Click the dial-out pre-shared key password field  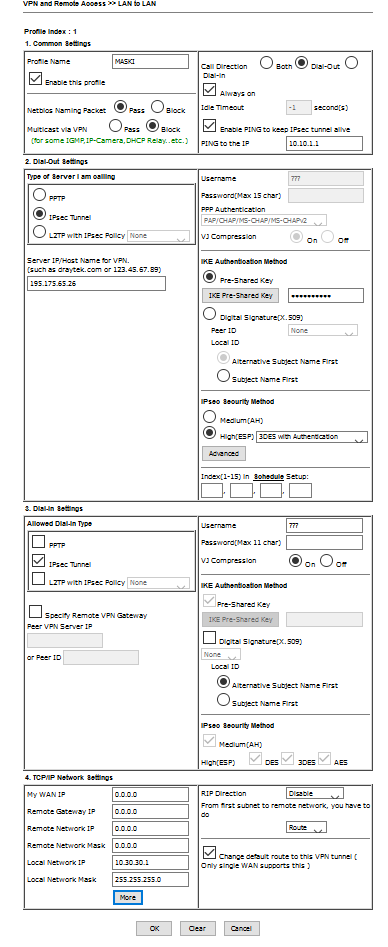tap(326, 295)
